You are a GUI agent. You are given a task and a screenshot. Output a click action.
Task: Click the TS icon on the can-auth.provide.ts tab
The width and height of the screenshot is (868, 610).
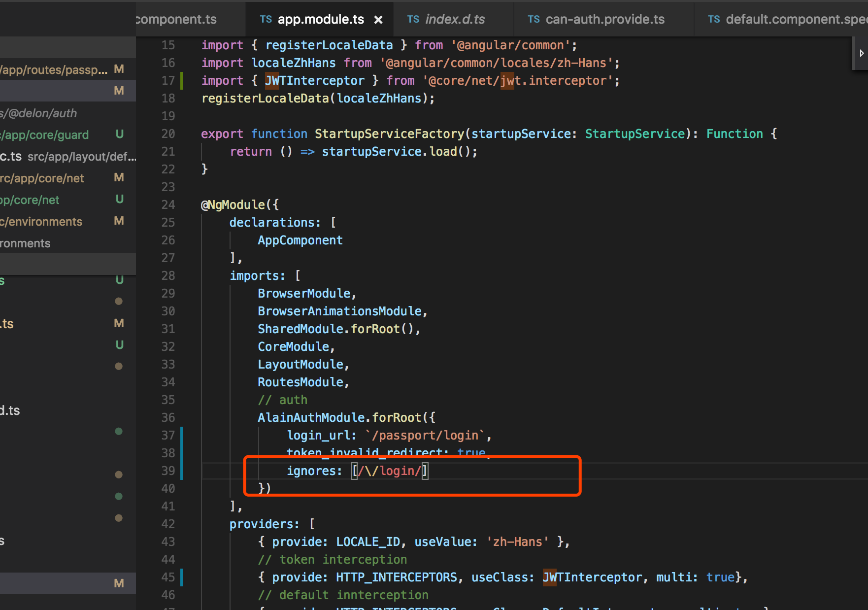[533, 19]
